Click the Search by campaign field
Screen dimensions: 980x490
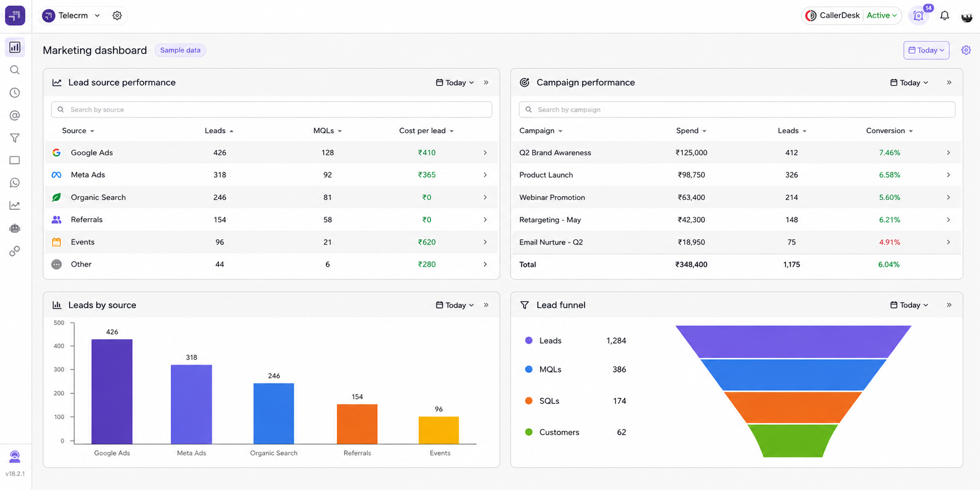pyautogui.click(x=737, y=109)
